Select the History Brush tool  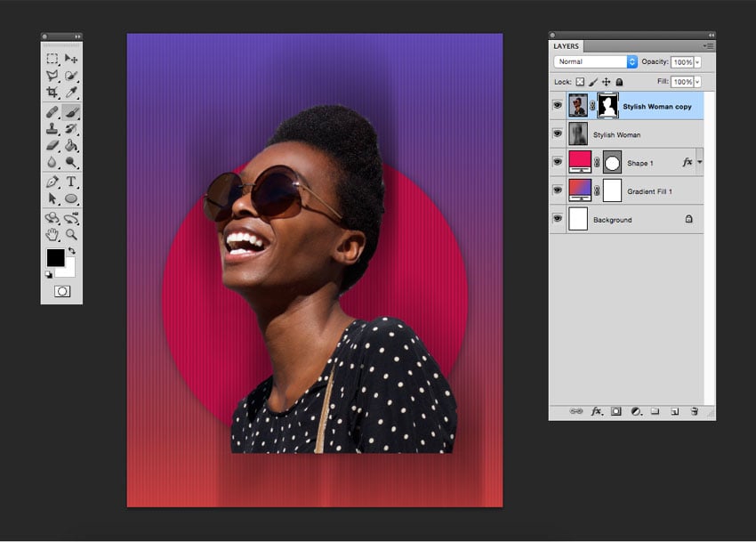click(x=71, y=128)
